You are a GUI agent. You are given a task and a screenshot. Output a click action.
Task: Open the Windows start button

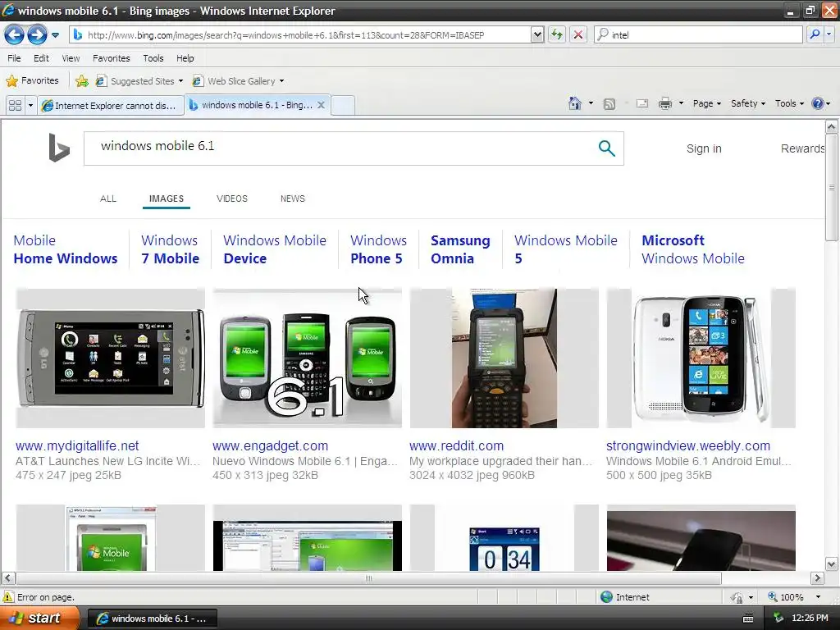[x=39, y=619]
